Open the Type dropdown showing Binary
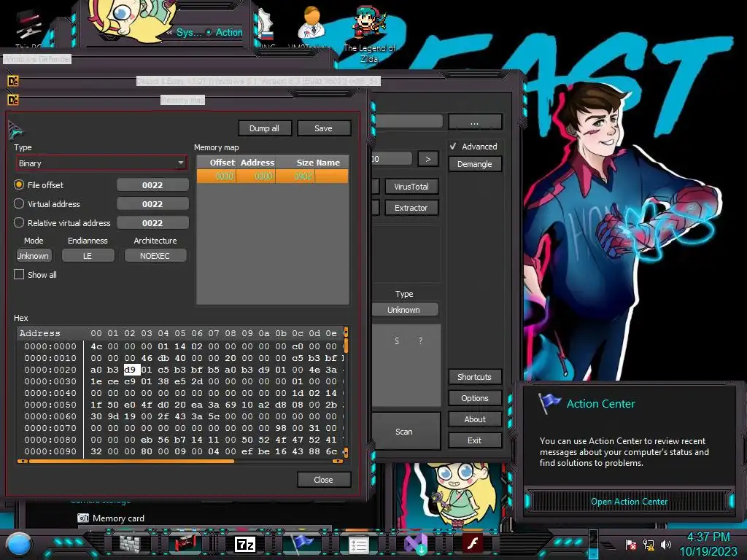The width and height of the screenshot is (747, 560). (x=101, y=163)
